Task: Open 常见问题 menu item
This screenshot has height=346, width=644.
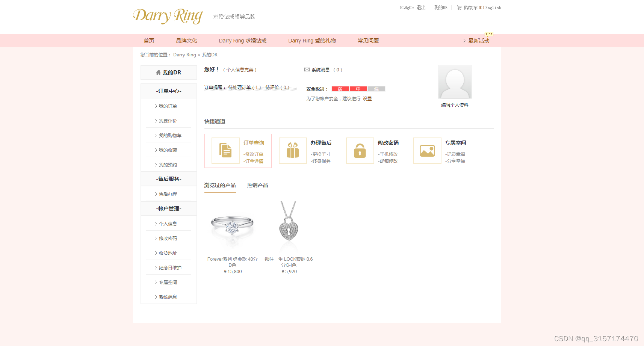Action: click(x=368, y=41)
